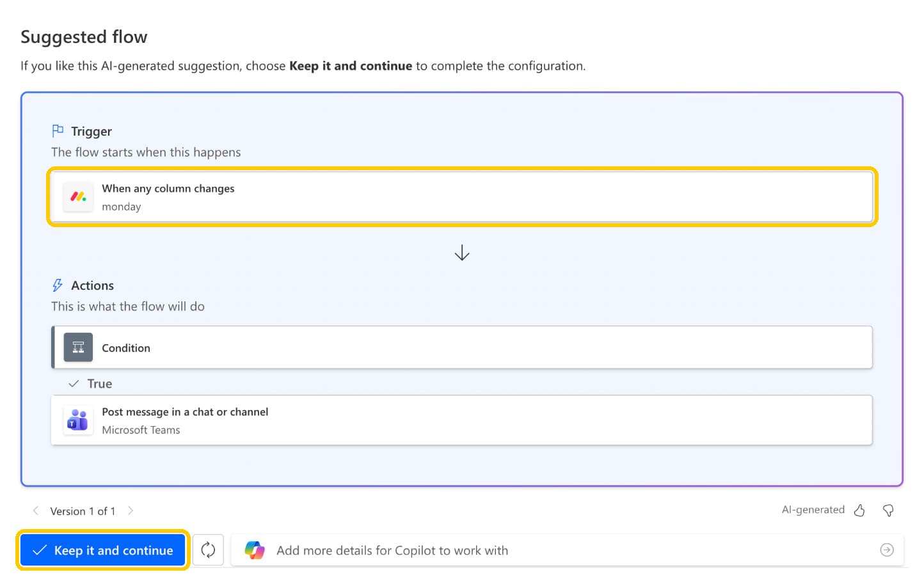Click the Trigger section heading

tap(92, 131)
